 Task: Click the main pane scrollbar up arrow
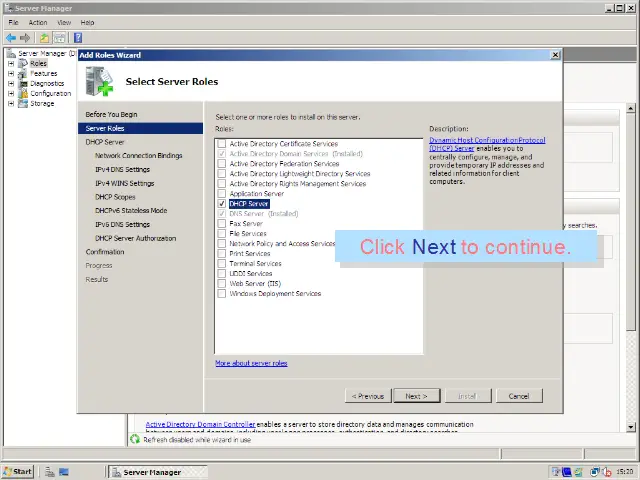pos(631,109)
